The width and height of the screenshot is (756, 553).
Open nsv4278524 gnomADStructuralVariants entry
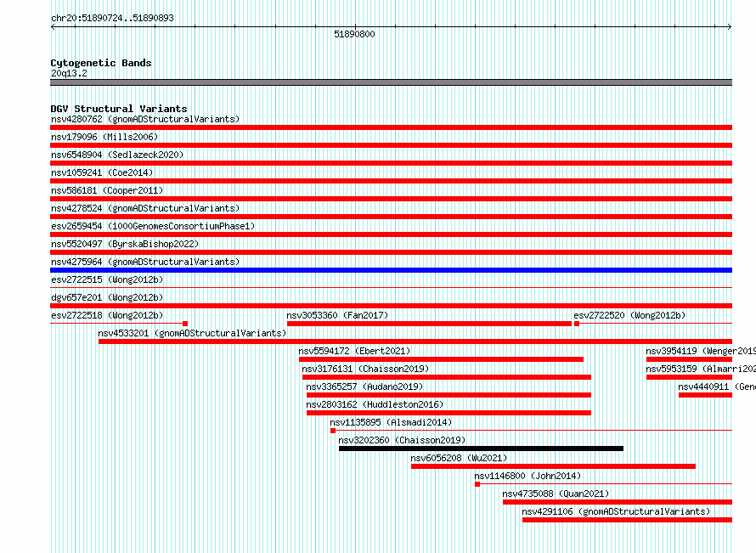145,208
